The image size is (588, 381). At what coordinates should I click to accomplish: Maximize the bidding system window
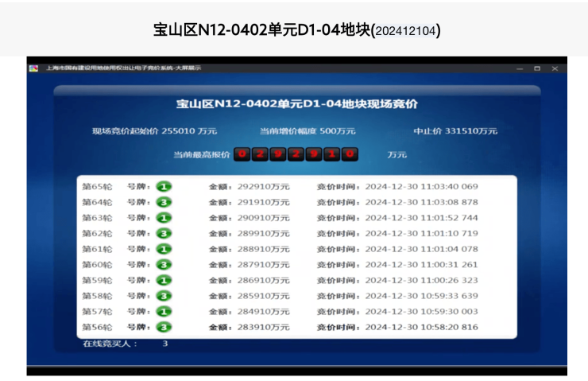pos(537,68)
